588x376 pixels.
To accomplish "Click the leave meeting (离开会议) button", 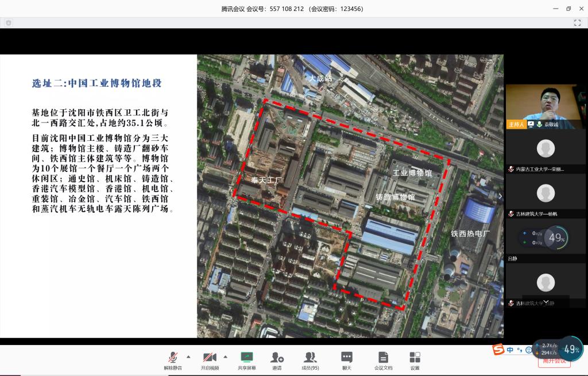I will coord(554,362).
